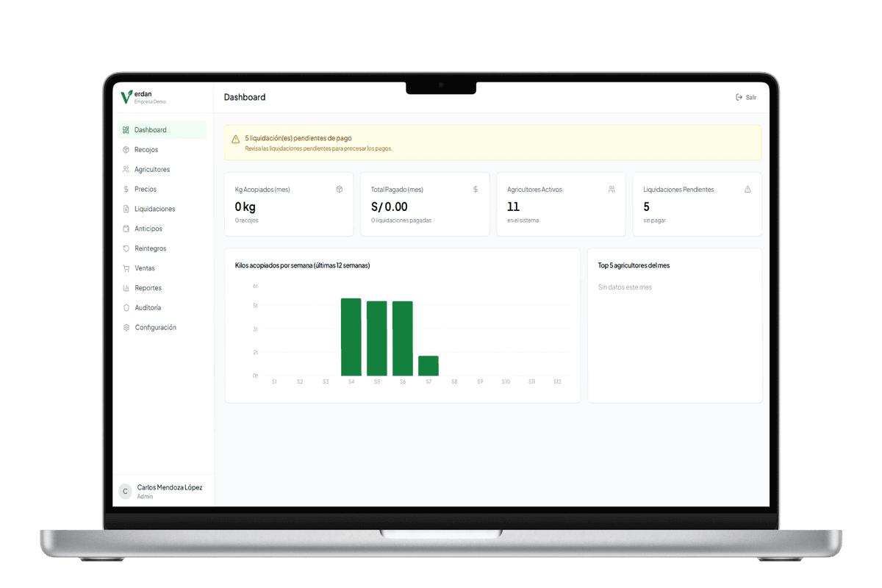Click the S1 axis label in chart
The width and height of the screenshot is (882, 588).
tap(274, 382)
